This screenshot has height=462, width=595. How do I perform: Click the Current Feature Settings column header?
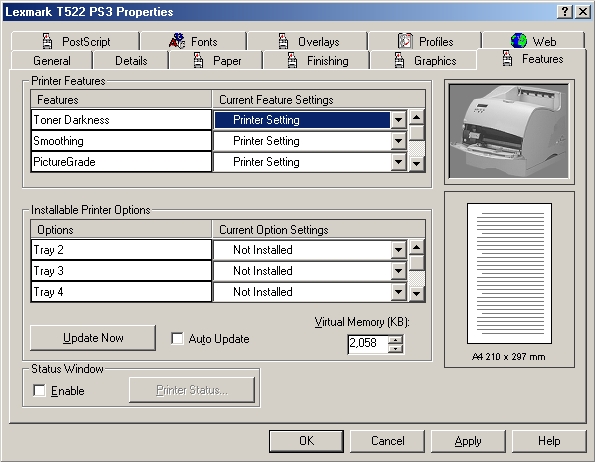pos(319,100)
